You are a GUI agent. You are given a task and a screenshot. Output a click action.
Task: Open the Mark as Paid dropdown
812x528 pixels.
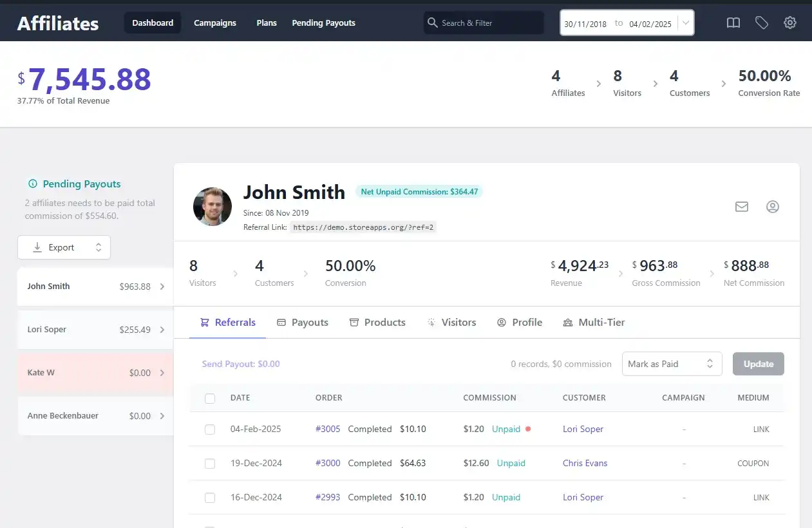(x=672, y=364)
